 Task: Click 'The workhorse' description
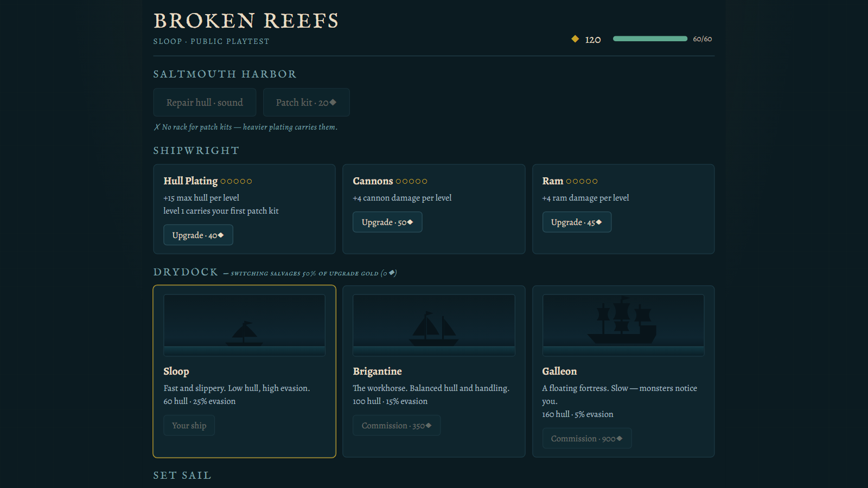pos(431,388)
